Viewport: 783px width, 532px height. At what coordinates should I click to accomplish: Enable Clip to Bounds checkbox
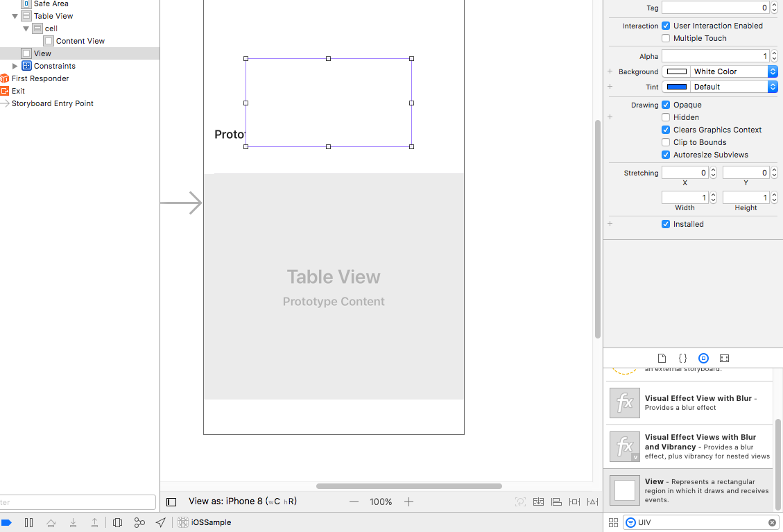click(666, 142)
